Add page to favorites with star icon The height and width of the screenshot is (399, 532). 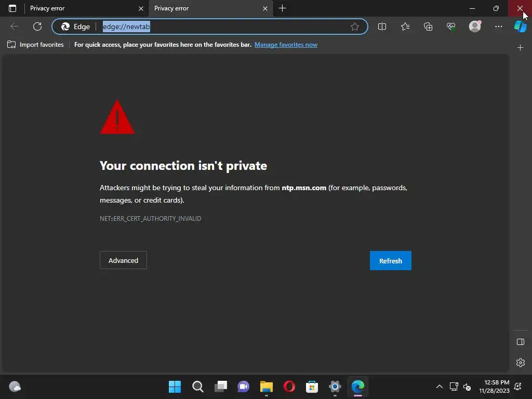(354, 26)
